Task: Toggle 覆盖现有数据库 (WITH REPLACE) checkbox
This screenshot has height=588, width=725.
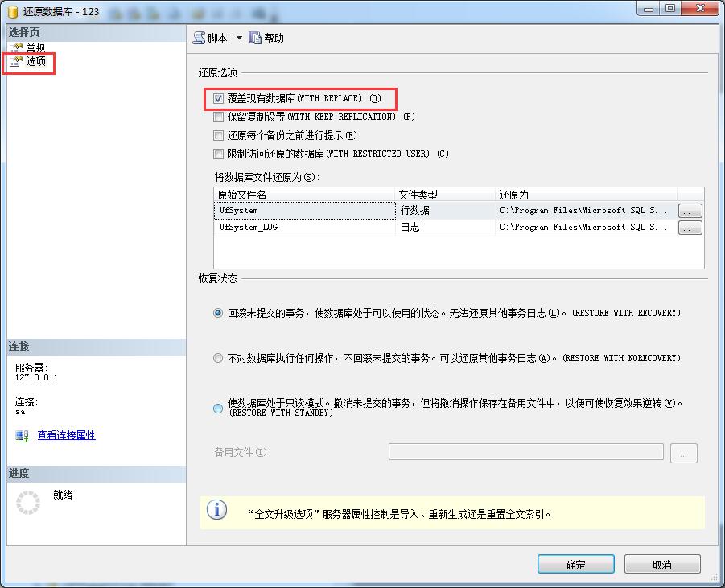Action: (x=218, y=98)
